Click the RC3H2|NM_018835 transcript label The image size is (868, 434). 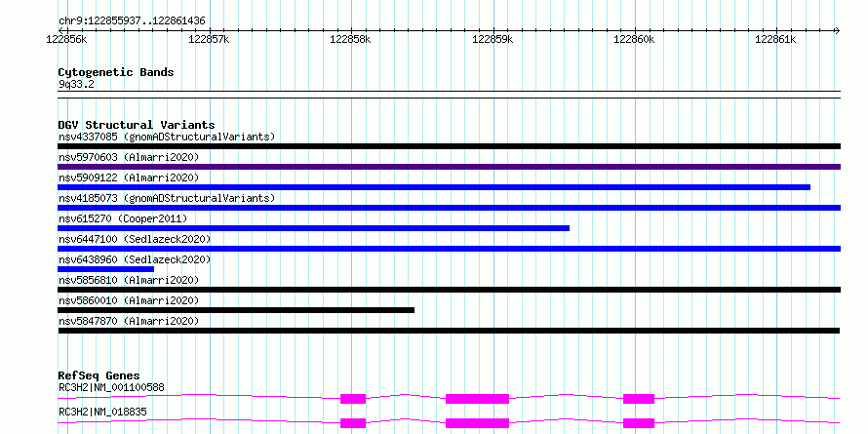(102, 412)
